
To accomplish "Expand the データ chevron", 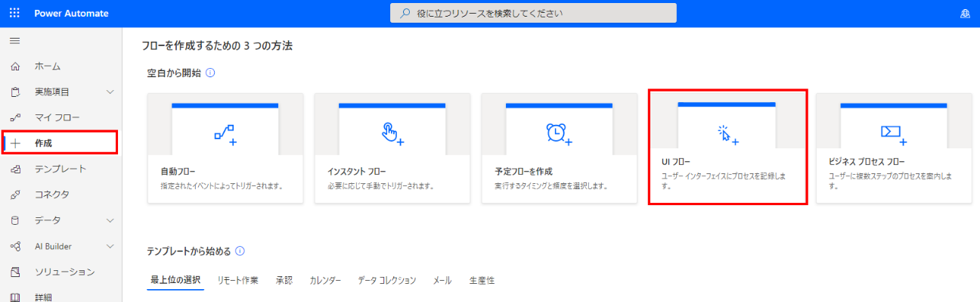I will click(x=110, y=220).
